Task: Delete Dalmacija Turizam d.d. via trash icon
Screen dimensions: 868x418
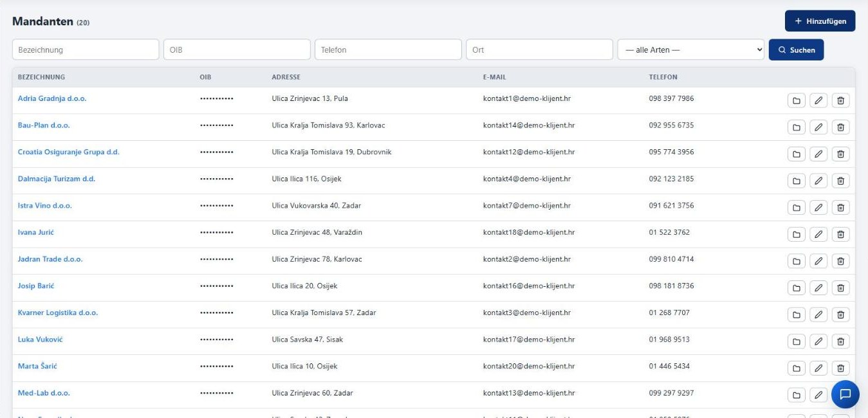Action: pyautogui.click(x=840, y=181)
